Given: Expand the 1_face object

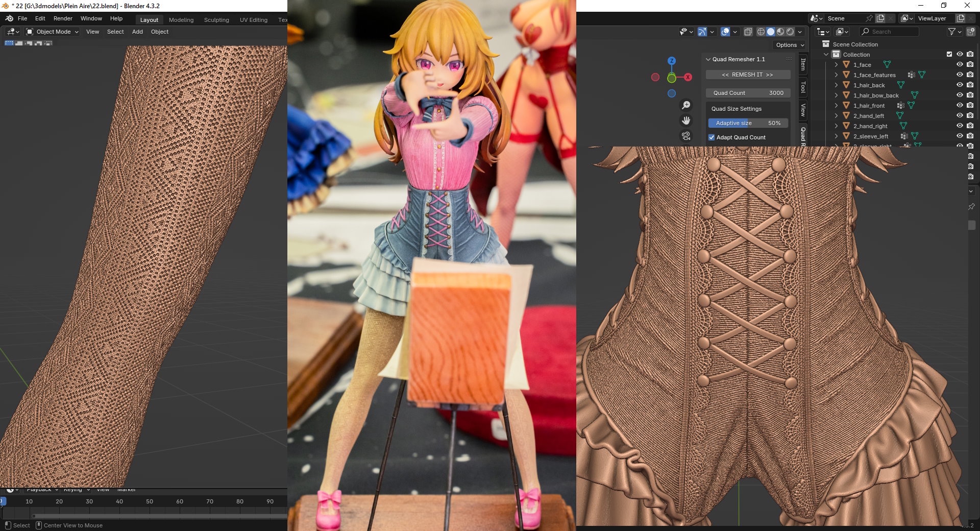Looking at the screenshot, I should pyautogui.click(x=836, y=65).
